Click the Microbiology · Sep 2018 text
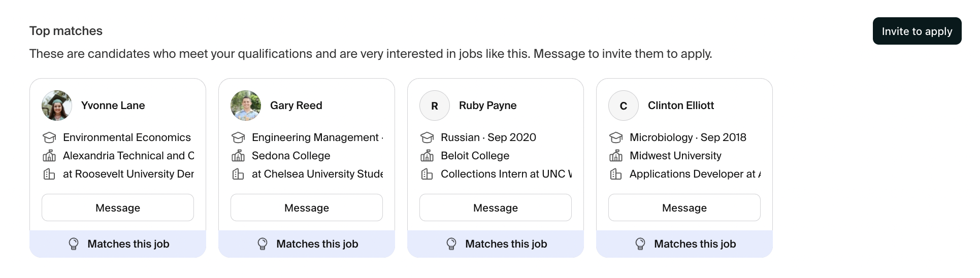The image size is (980, 278). 688,137
